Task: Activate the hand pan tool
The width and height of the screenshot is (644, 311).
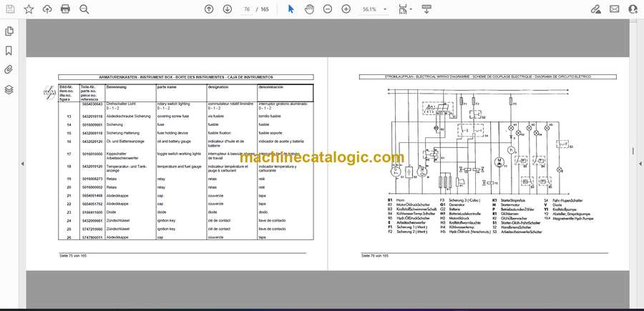Action: (309, 9)
